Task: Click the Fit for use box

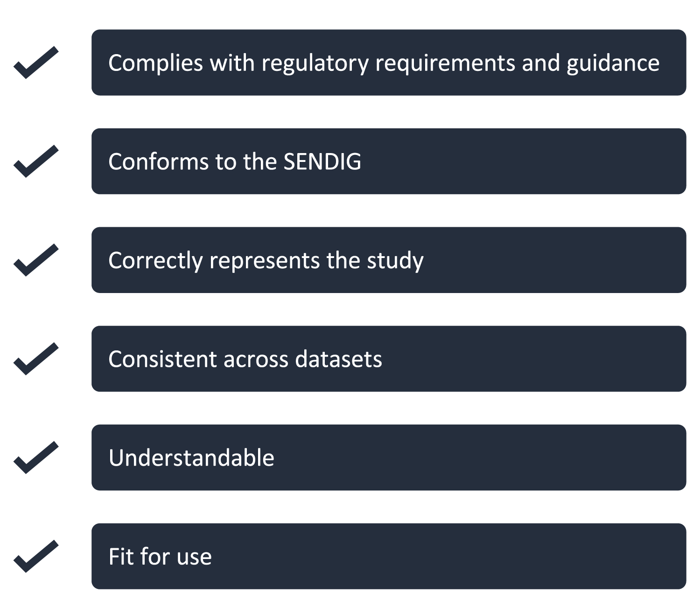Action: 389,556
